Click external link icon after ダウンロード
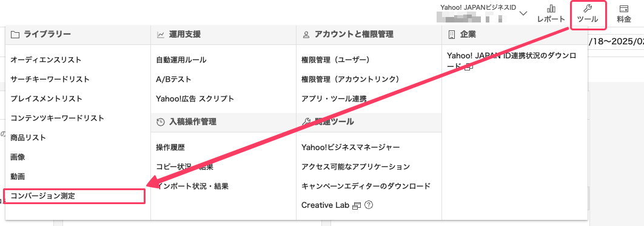 tap(469, 66)
